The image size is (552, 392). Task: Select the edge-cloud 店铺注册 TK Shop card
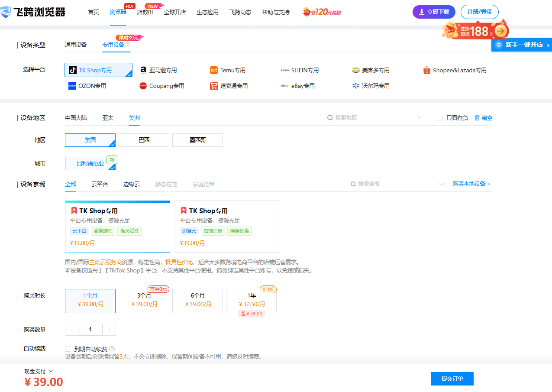(227, 227)
